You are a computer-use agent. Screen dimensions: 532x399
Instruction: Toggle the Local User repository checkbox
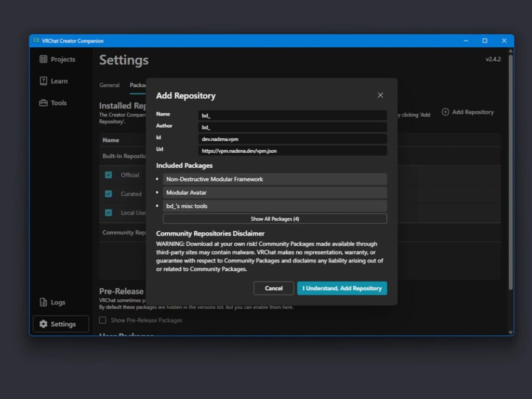[x=109, y=212]
